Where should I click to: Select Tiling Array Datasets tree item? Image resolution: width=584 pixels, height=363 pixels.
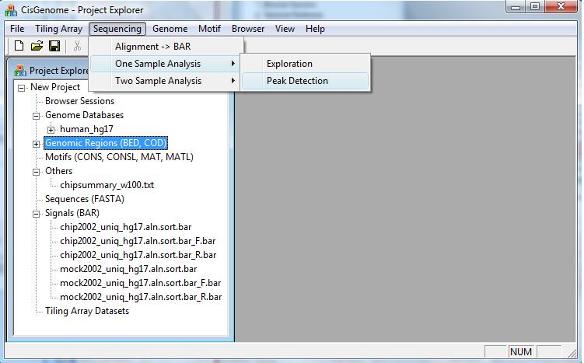pyautogui.click(x=87, y=311)
